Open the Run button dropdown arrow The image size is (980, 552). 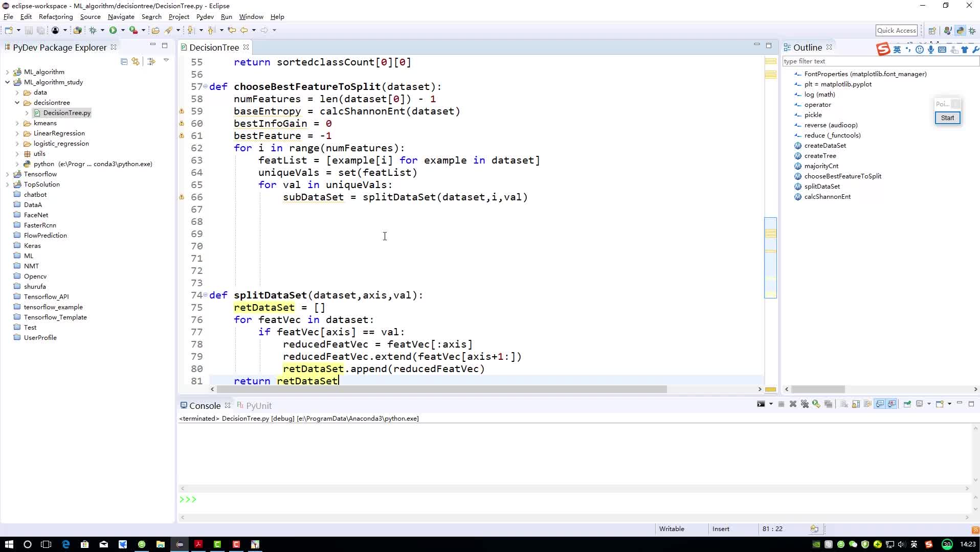click(123, 30)
